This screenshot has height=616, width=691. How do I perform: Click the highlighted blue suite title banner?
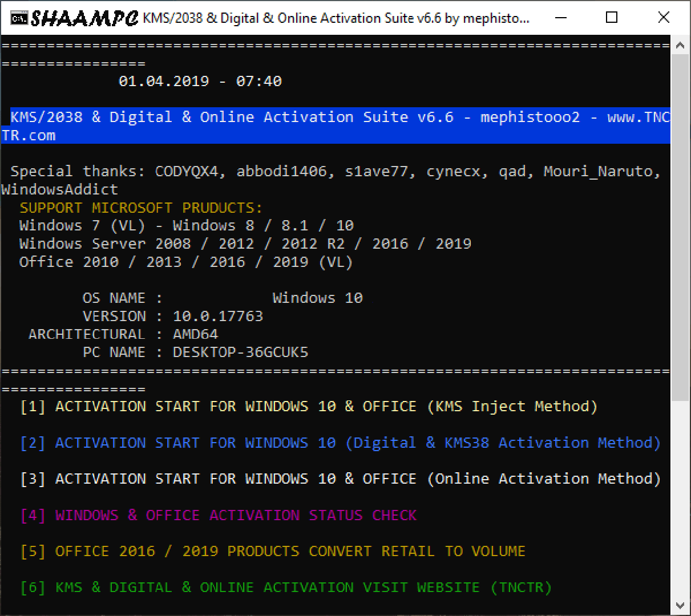(x=336, y=126)
